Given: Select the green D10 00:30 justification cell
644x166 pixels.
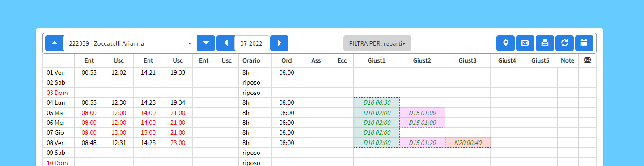Looking at the screenshot, I should point(377,102).
